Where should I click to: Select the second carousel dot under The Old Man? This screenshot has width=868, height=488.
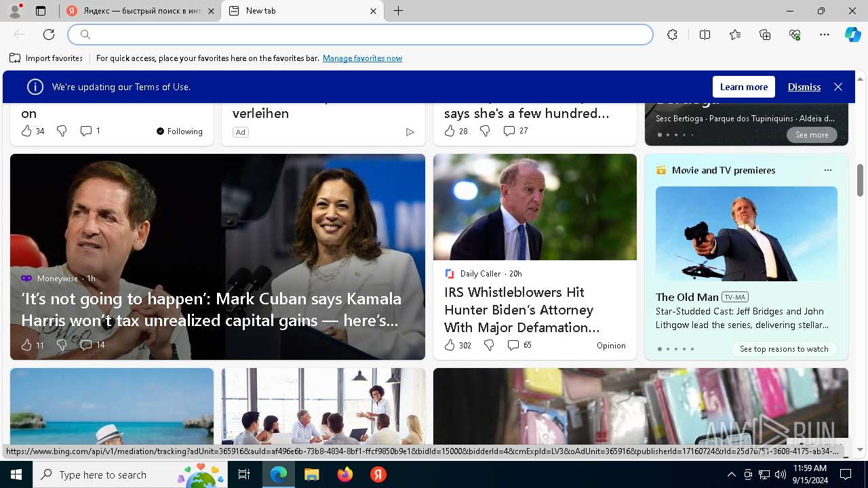[667, 349]
